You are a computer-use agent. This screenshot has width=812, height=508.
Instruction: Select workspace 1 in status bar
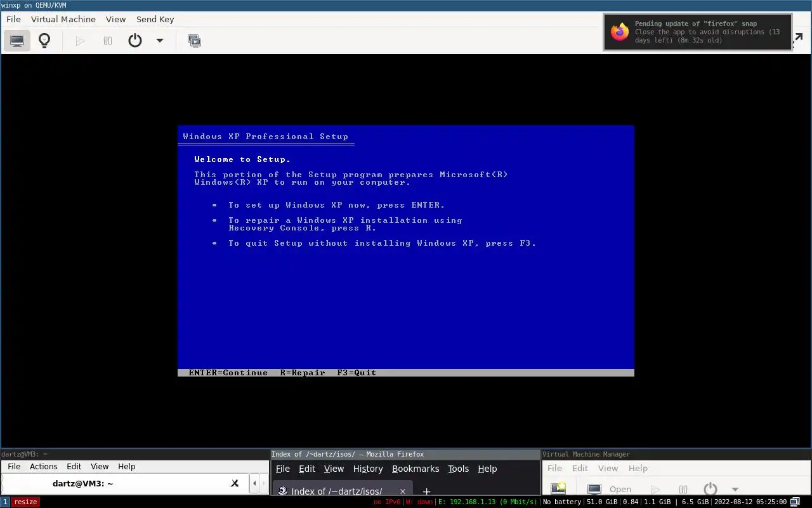[4, 502]
